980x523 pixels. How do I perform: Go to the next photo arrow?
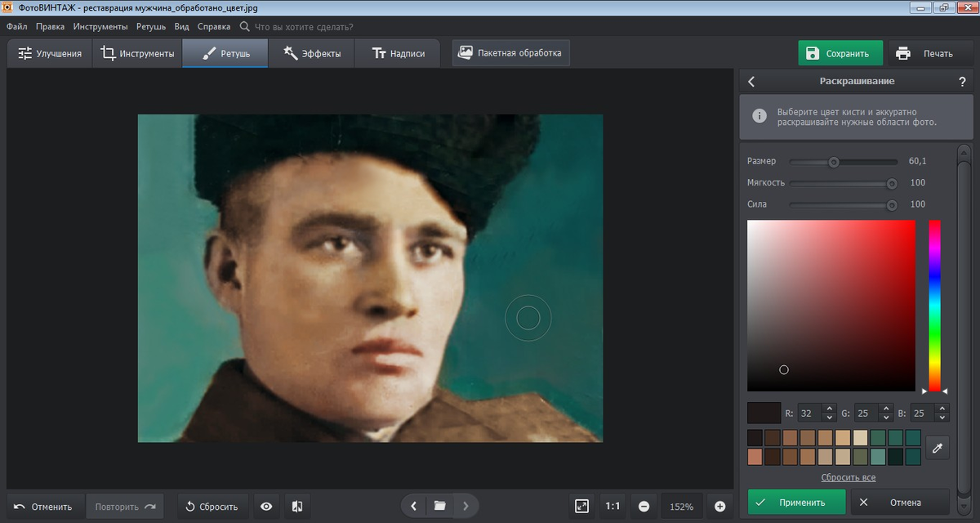click(465, 506)
